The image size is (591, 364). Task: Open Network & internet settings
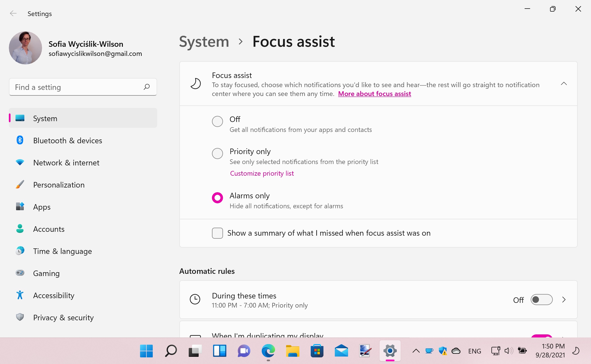pyautogui.click(x=83, y=162)
